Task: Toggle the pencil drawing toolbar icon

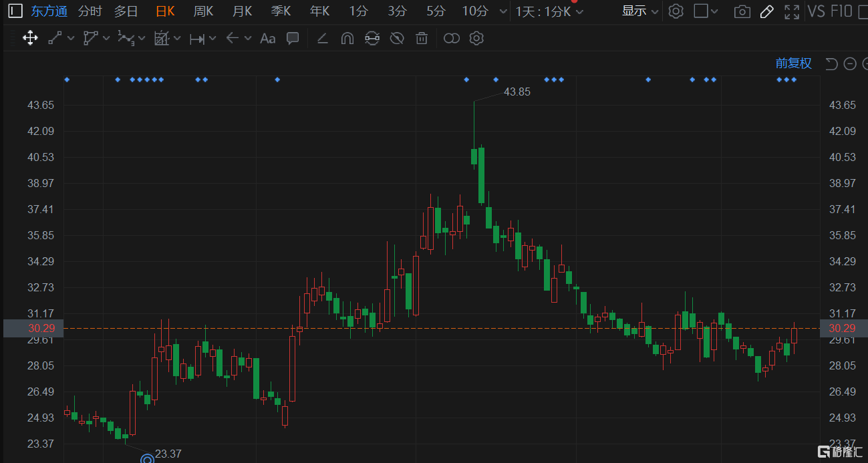Action: (x=767, y=11)
